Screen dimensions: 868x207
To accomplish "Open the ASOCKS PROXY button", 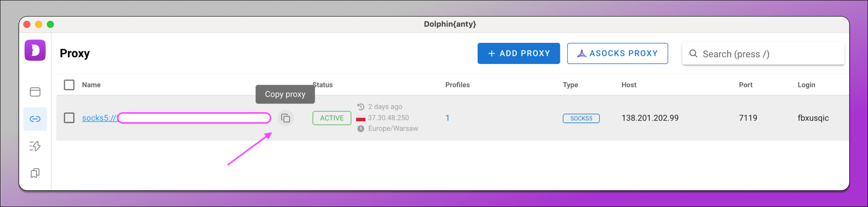I will click(618, 53).
